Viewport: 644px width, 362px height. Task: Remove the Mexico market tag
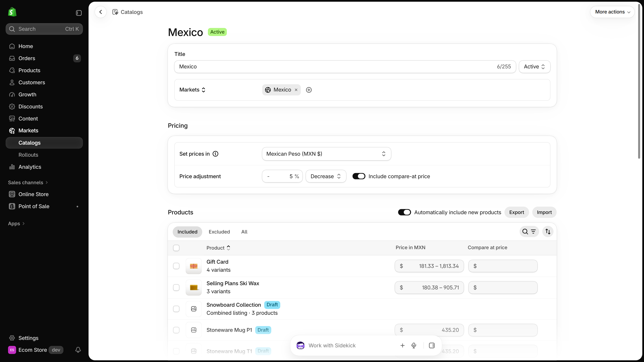coord(296,90)
